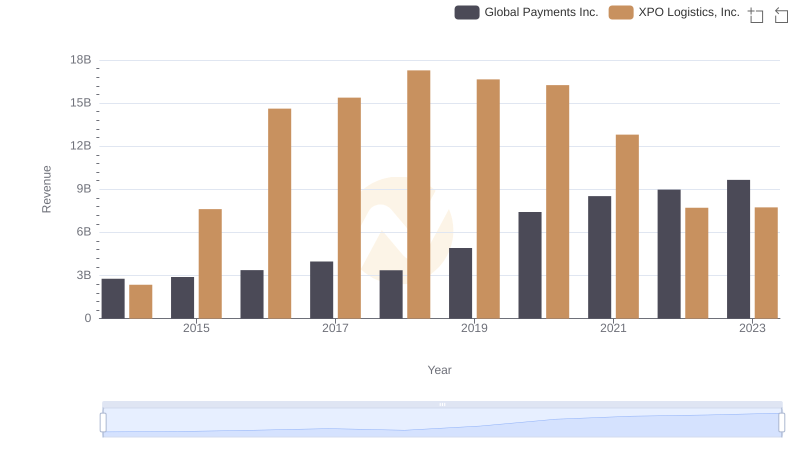Click the Global Payments bar for 2023
Viewport: 800px width, 461px height.
click(x=738, y=249)
